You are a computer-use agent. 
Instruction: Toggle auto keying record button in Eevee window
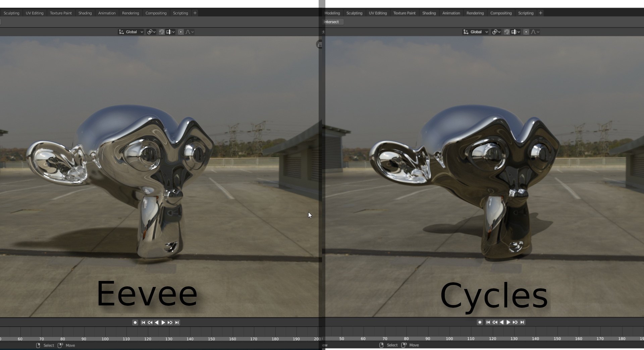click(135, 323)
